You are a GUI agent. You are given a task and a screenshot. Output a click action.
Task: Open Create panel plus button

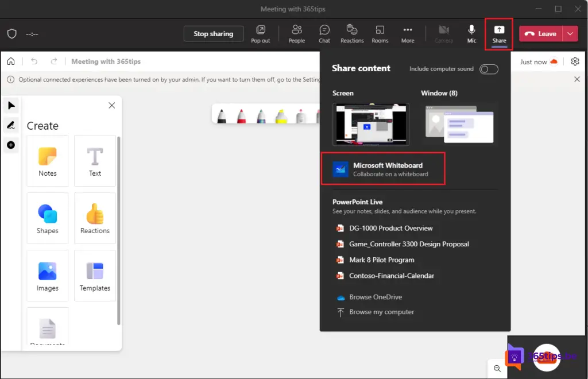(x=11, y=145)
